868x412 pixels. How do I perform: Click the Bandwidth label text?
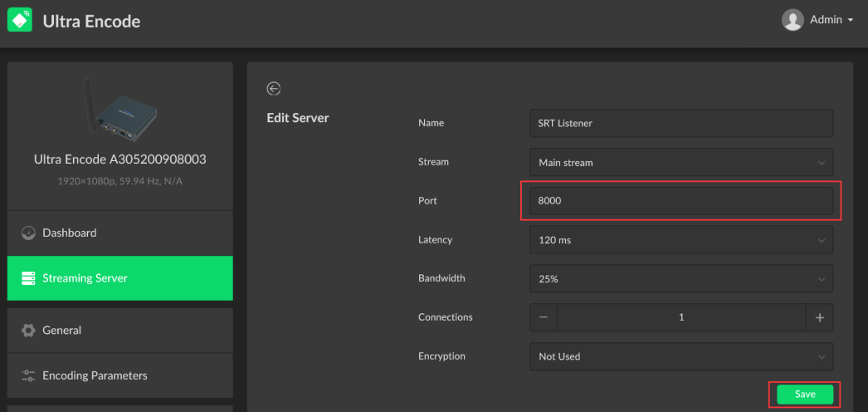click(x=441, y=278)
